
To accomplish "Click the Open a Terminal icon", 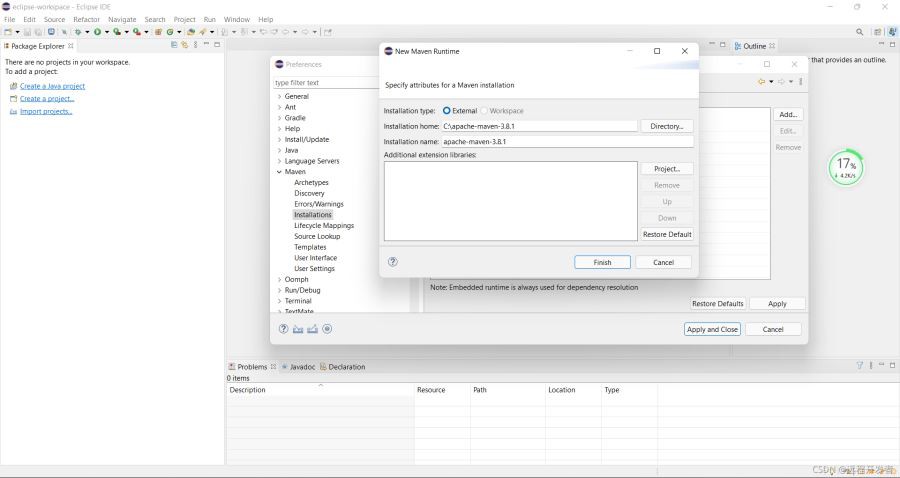I will [51, 32].
